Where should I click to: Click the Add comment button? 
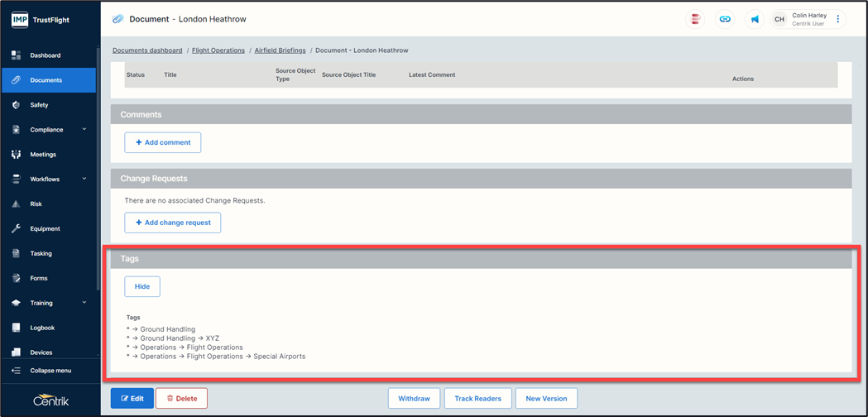point(163,142)
